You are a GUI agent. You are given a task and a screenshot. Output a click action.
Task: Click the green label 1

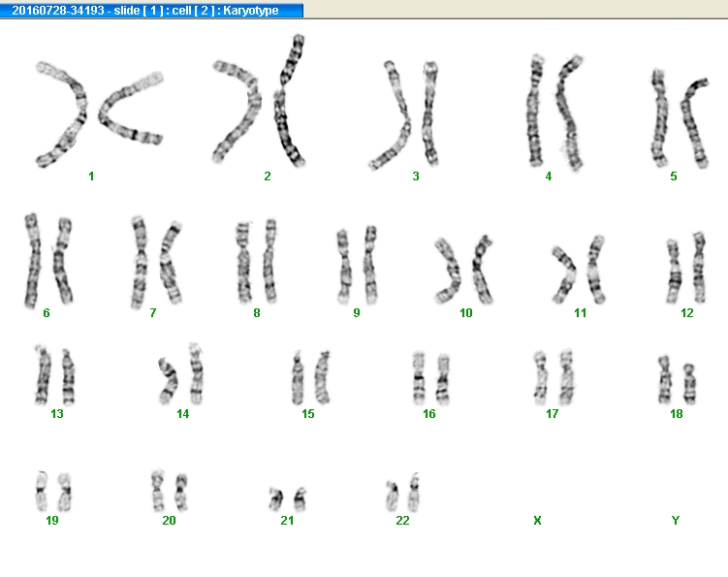91,176
